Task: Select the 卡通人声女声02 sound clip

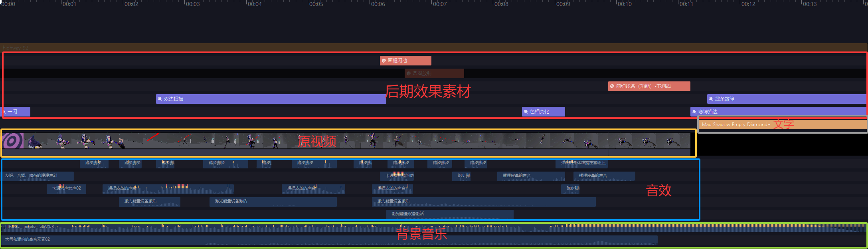Action: coord(66,188)
